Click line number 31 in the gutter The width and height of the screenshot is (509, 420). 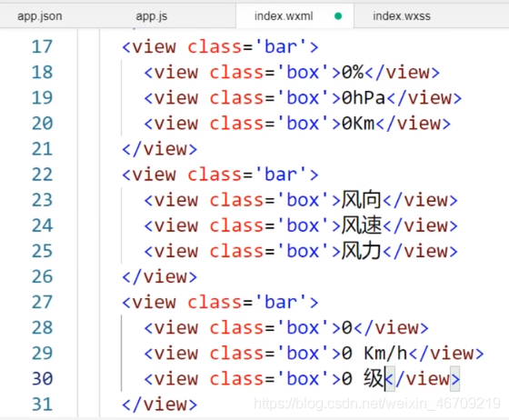click(x=42, y=405)
